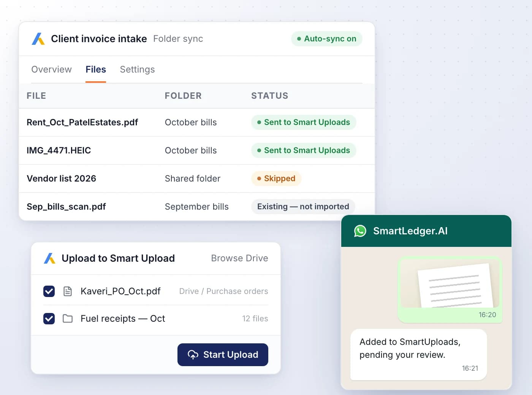532x395 pixels.
Task: Click the document icon next to Kaveri_PO_Oct.pdf
Action: point(68,291)
